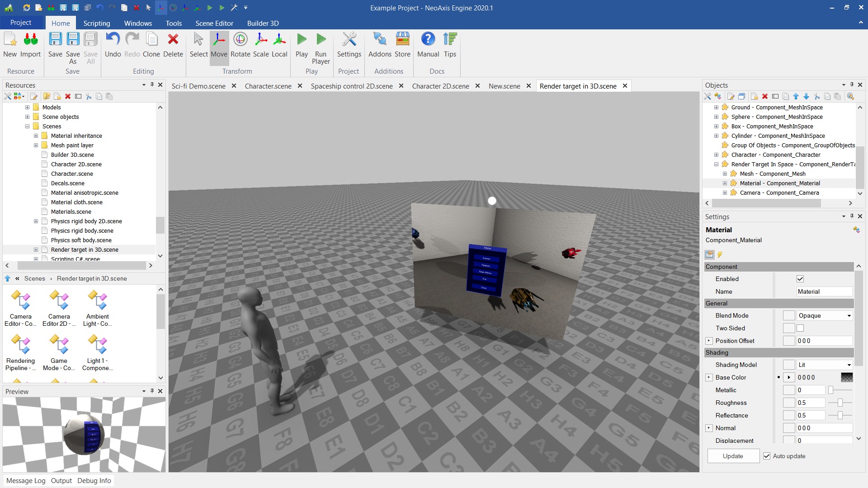The height and width of the screenshot is (488, 868).
Task: Switch to the Character.scene tab
Action: [268, 86]
